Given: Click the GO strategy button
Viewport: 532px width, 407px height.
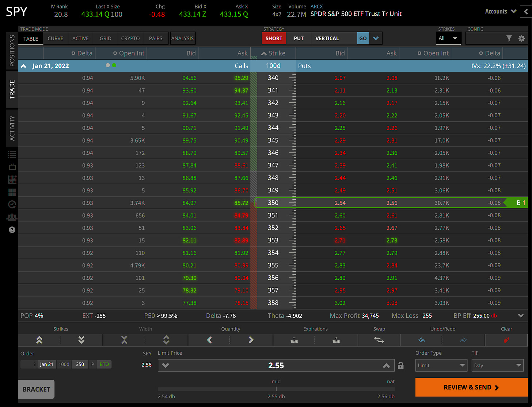Looking at the screenshot, I should click(363, 38).
